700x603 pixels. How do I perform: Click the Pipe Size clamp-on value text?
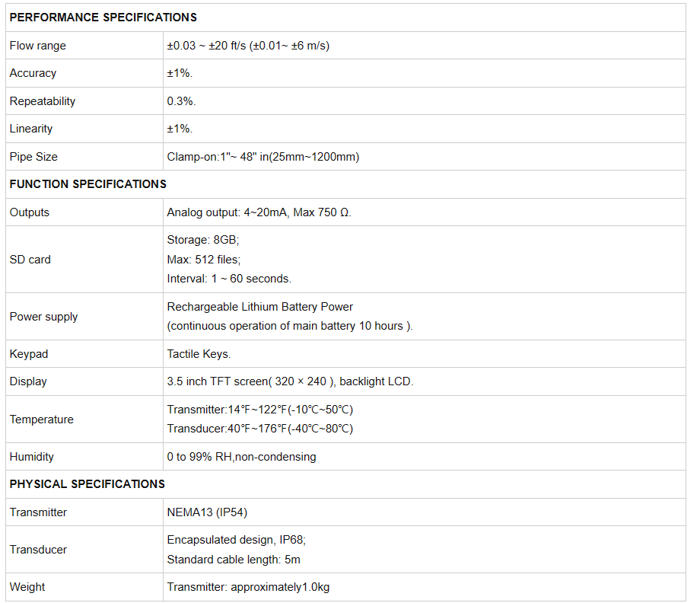263,157
